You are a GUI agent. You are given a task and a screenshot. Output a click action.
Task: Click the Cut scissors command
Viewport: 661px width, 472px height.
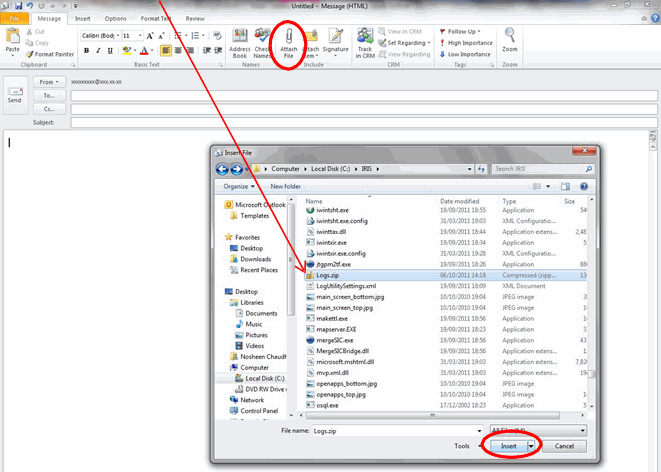click(35, 32)
